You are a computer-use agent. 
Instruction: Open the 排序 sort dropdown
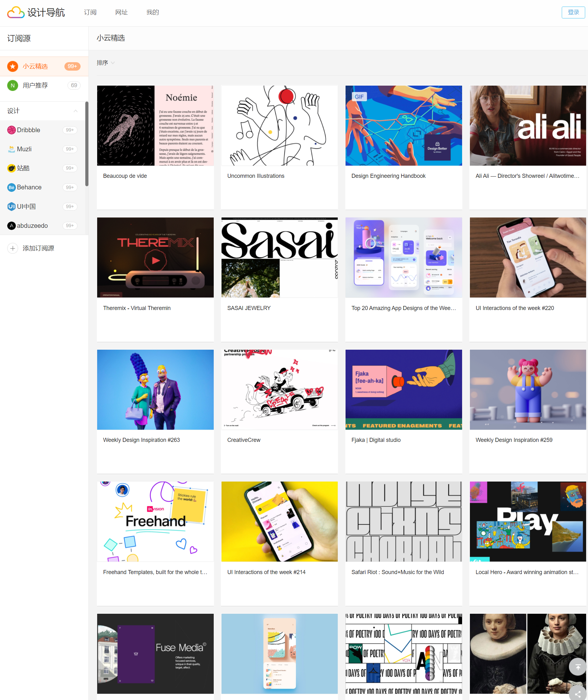pos(106,63)
